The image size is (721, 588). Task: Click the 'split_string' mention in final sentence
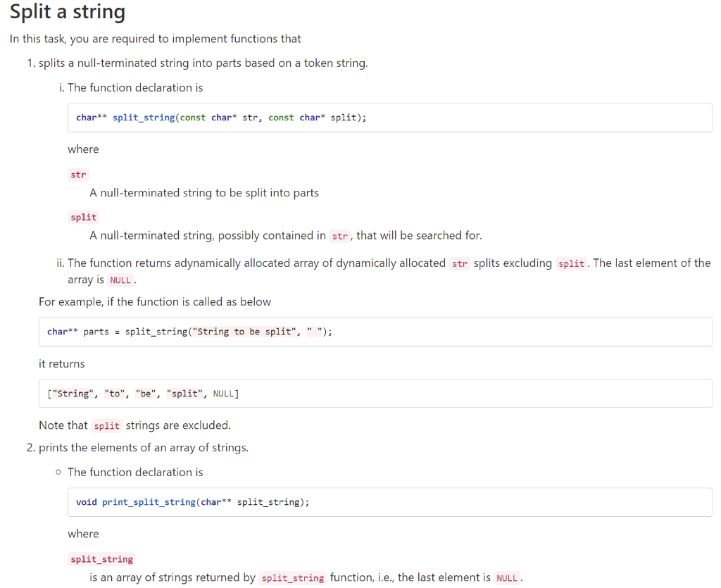[292, 577]
